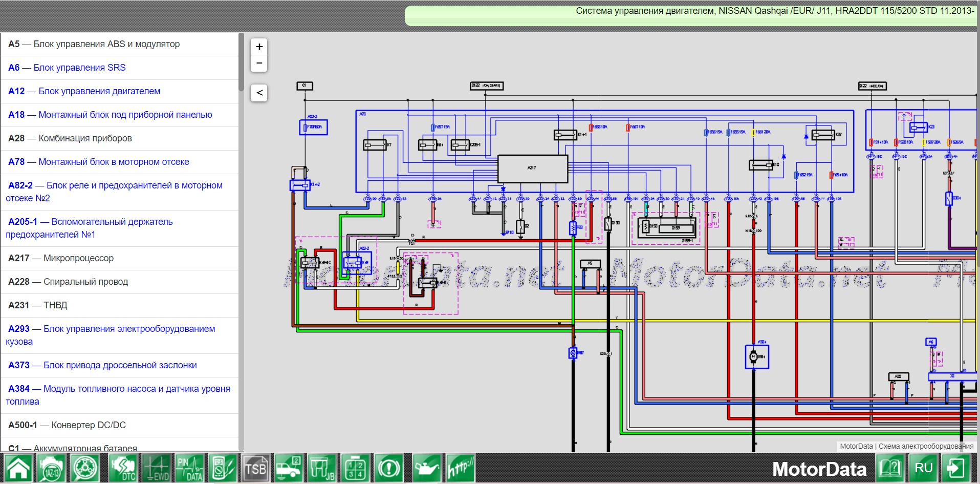Open the oil can service icon
The image size is (980, 484).
pos(427,468)
